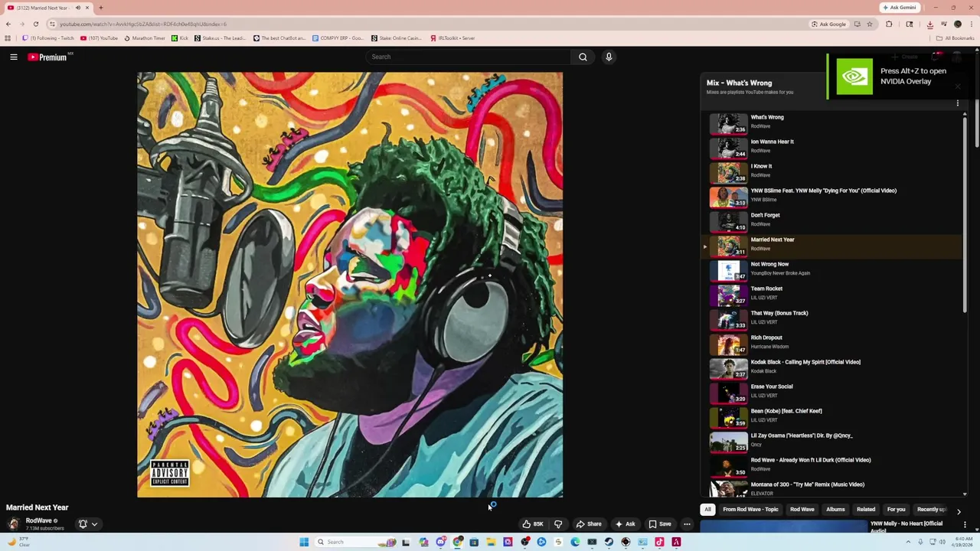Mute the tab via speaker icon

[77, 8]
